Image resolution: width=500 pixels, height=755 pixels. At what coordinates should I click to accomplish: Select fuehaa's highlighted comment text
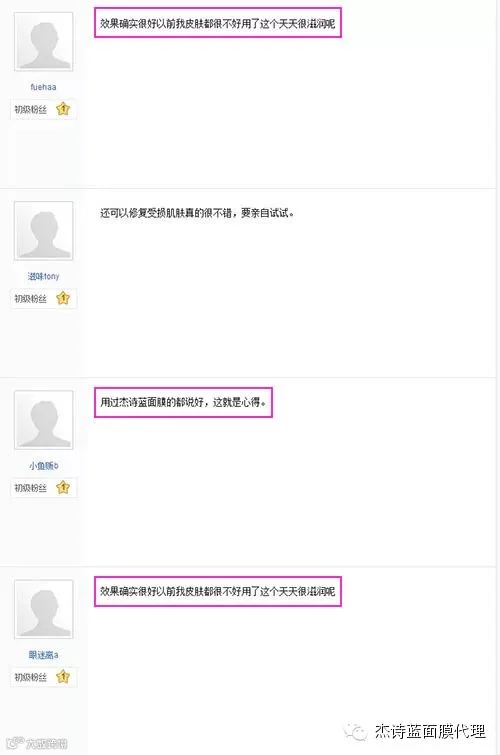point(218,23)
